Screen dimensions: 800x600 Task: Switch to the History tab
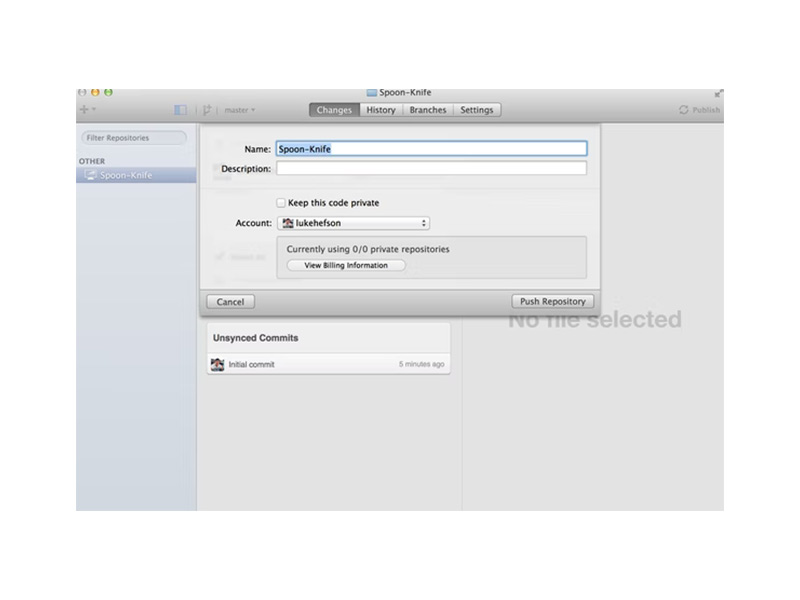click(x=381, y=110)
